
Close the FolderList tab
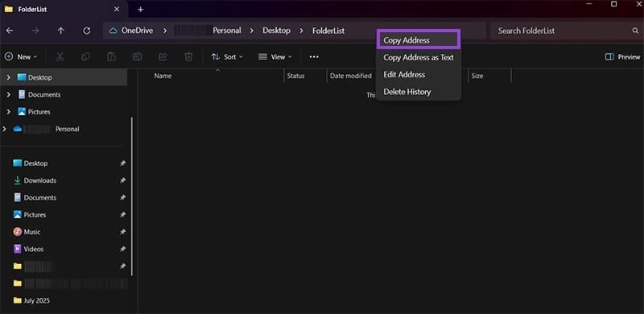click(117, 9)
